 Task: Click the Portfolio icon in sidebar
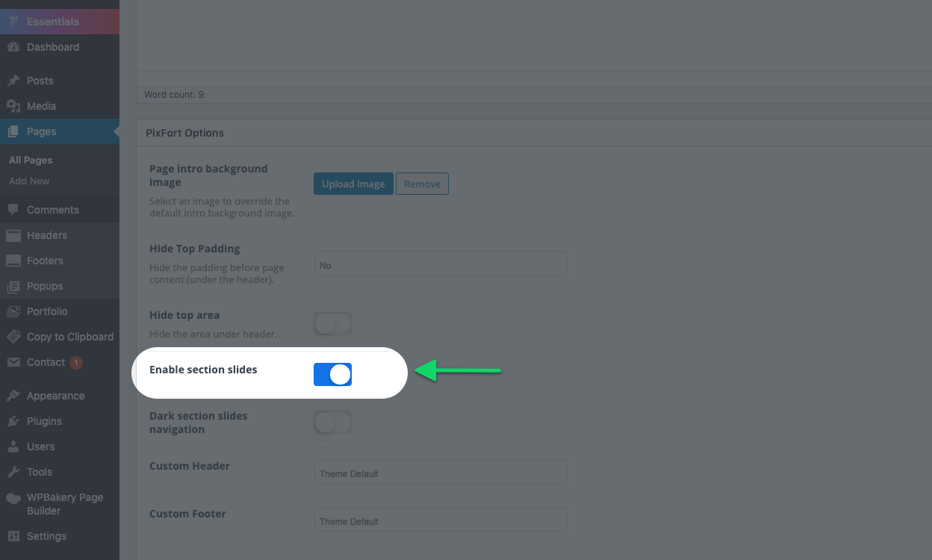click(13, 311)
